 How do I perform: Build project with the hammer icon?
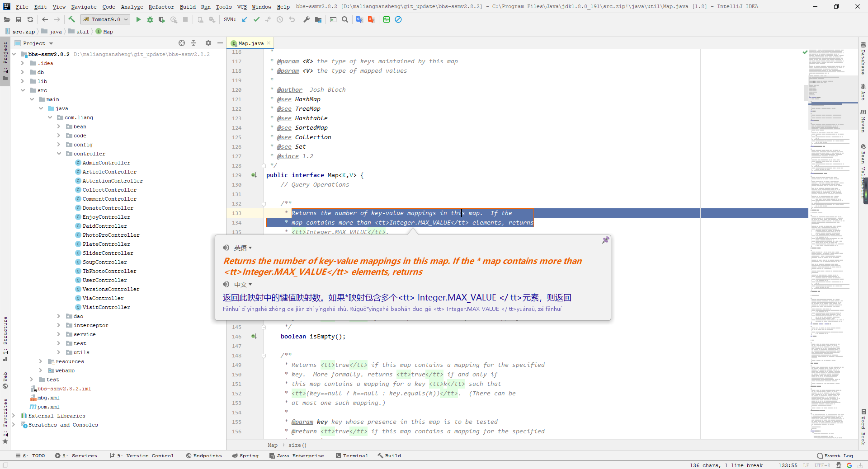click(71, 19)
